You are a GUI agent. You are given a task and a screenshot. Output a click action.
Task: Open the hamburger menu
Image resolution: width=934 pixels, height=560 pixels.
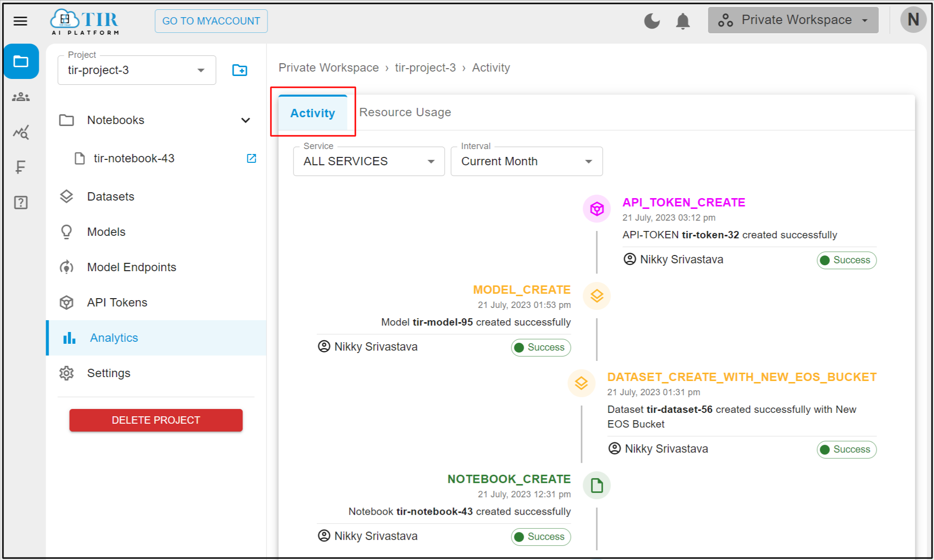point(20,21)
